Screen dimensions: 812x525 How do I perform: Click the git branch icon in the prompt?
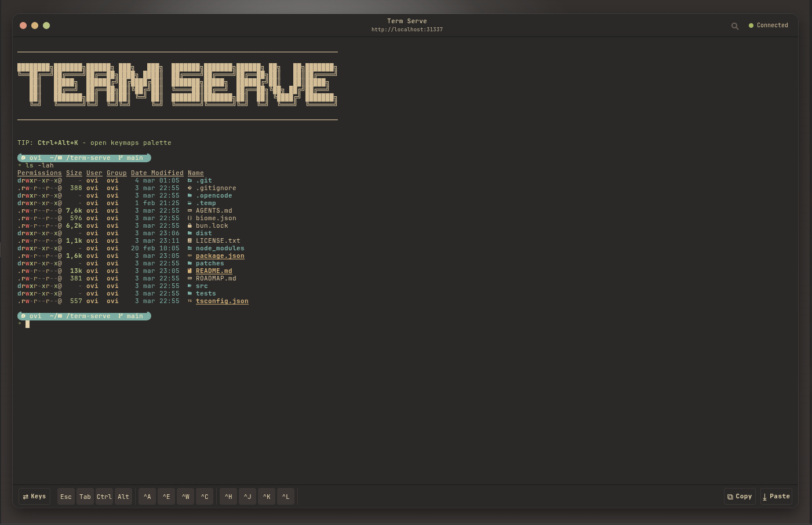[121, 158]
